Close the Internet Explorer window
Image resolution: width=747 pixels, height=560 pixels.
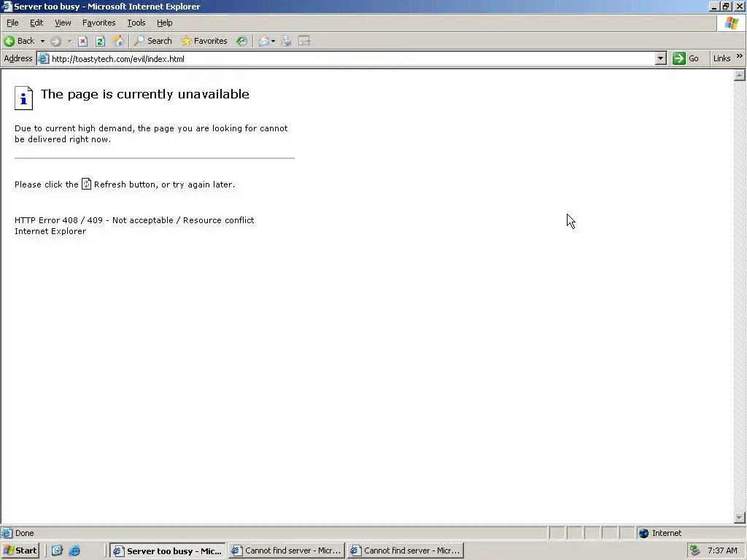point(740,6)
